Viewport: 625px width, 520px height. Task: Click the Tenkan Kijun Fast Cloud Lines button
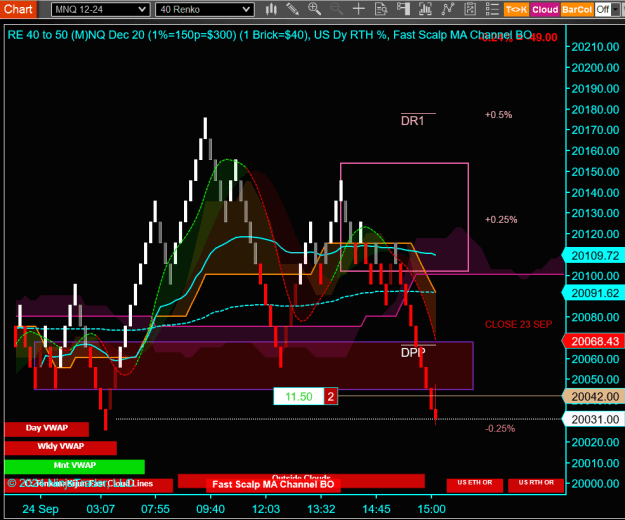coord(88,485)
